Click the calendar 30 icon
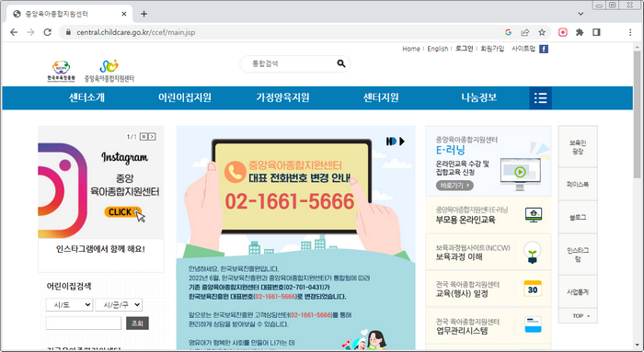 [533, 289]
